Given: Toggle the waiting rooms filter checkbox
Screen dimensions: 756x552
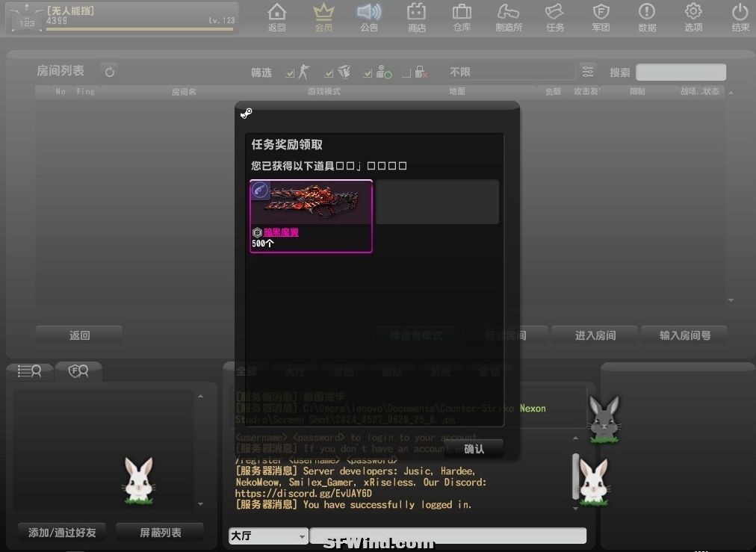Looking at the screenshot, I should (x=368, y=73).
